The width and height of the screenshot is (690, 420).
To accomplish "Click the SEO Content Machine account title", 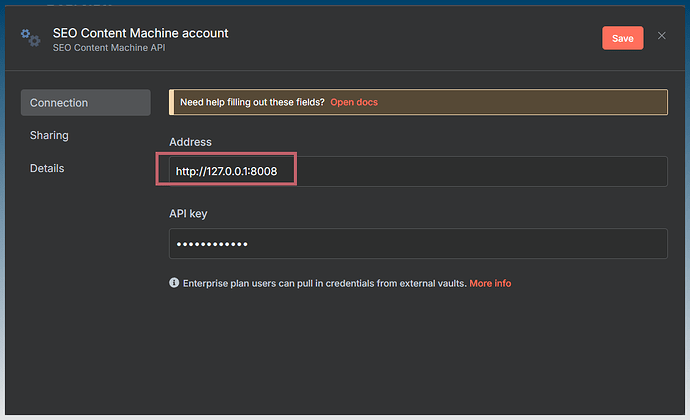I will pos(140,33).
